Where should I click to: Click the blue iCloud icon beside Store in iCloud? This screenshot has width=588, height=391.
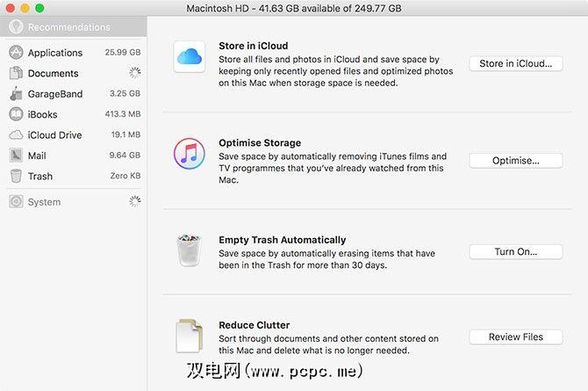tap(190, 57)
